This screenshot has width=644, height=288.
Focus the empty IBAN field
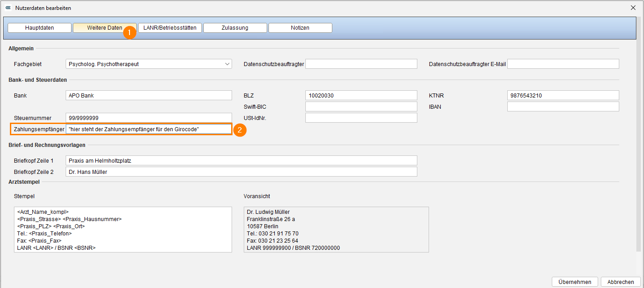[x=563, y=106]
